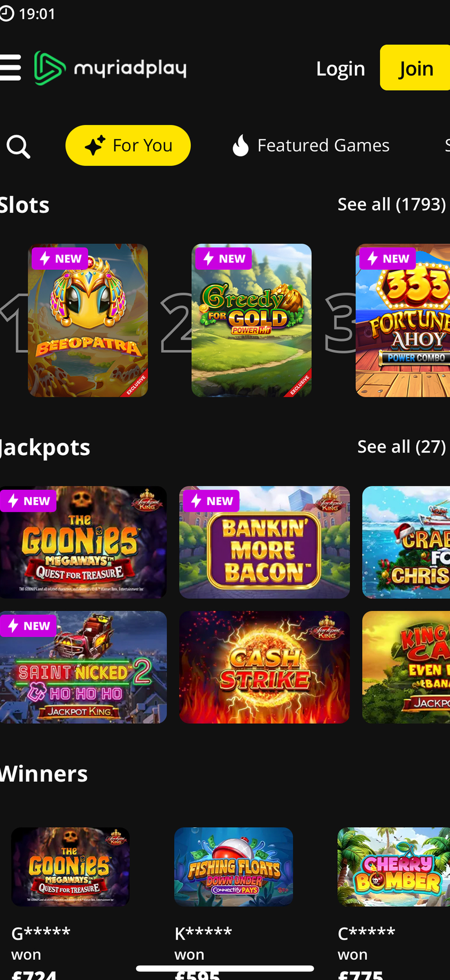Viewport: 450px width, 980px height.
Task: Launch Cash Strike jackpot game
Action: (x=265, y=667)
